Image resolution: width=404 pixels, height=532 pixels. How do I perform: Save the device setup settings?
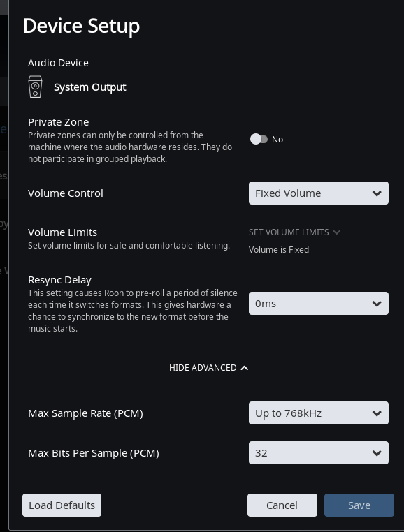359,505
